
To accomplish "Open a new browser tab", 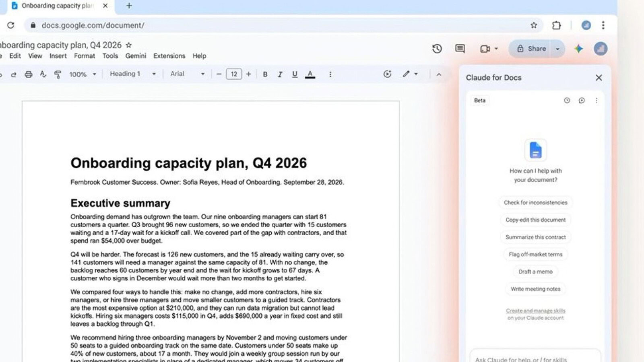I will pyautogui.click(x=129, y=6).
